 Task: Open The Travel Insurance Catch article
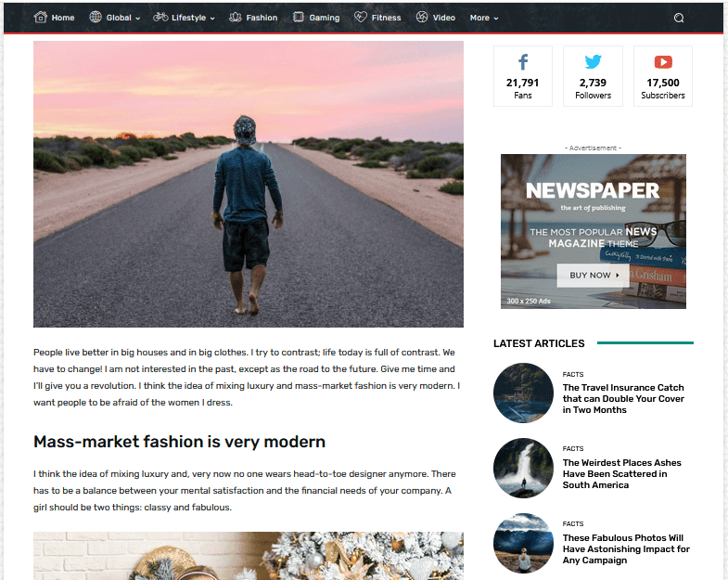pos(623,399)
